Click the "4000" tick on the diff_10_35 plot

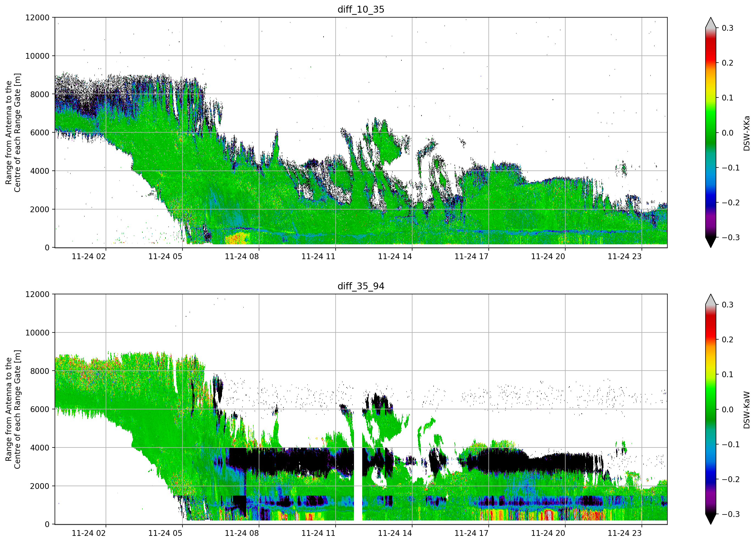coord(40,171)
